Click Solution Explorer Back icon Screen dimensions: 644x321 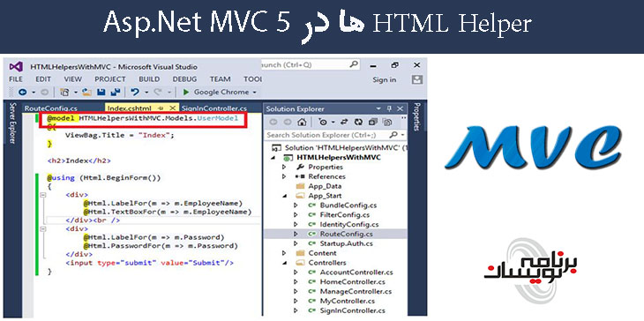click(x=273, y=122)
